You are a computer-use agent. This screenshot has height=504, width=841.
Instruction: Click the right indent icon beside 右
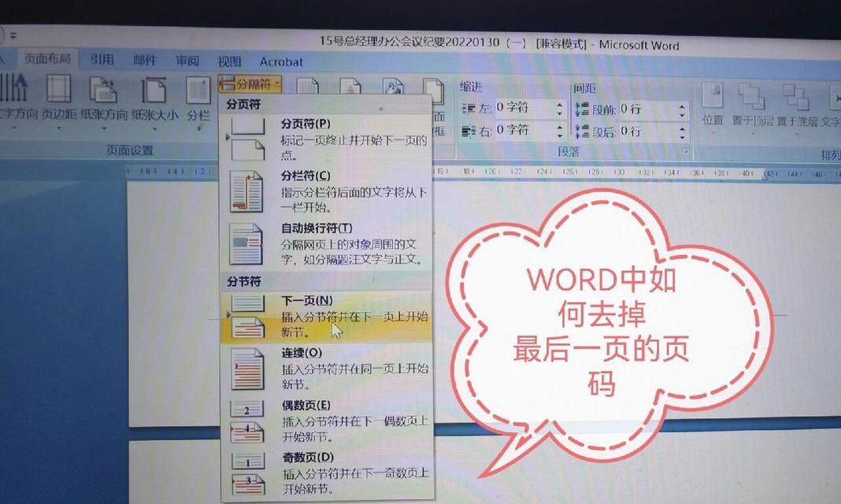tap(469, 130)
